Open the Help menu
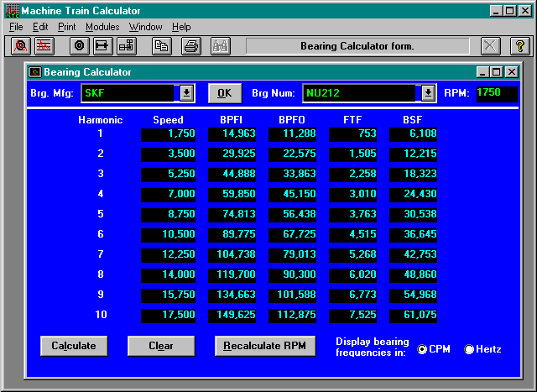 (181, 27)
